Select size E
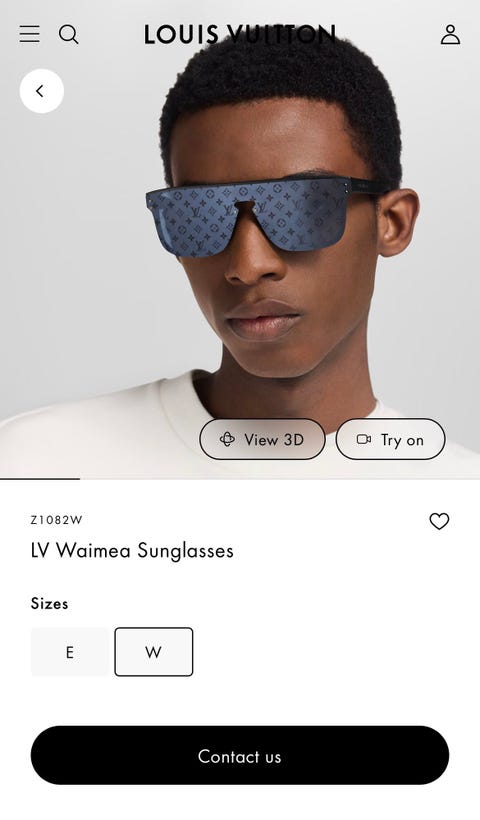The height and width of the screenshot is (820, 480). coord(70,652)
